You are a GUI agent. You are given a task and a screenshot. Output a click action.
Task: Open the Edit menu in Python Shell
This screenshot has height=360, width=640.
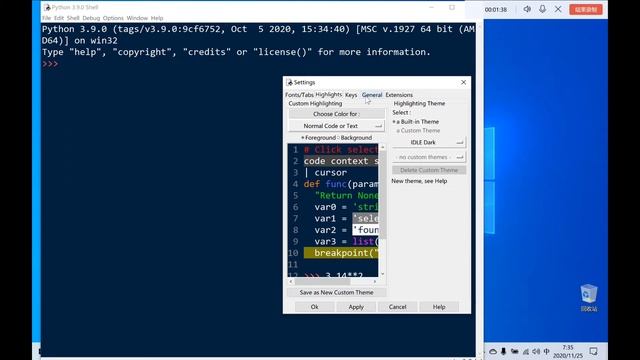tap(59, 18)
